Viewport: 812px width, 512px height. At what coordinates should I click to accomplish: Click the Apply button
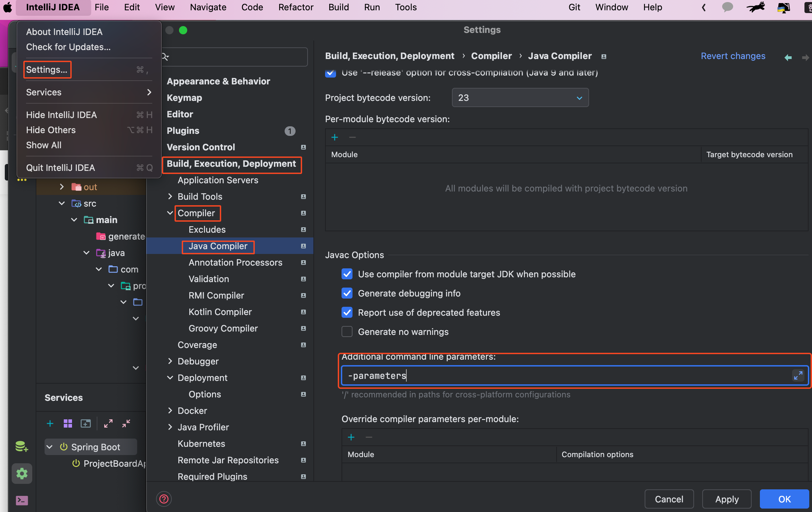tap(727, 499)
